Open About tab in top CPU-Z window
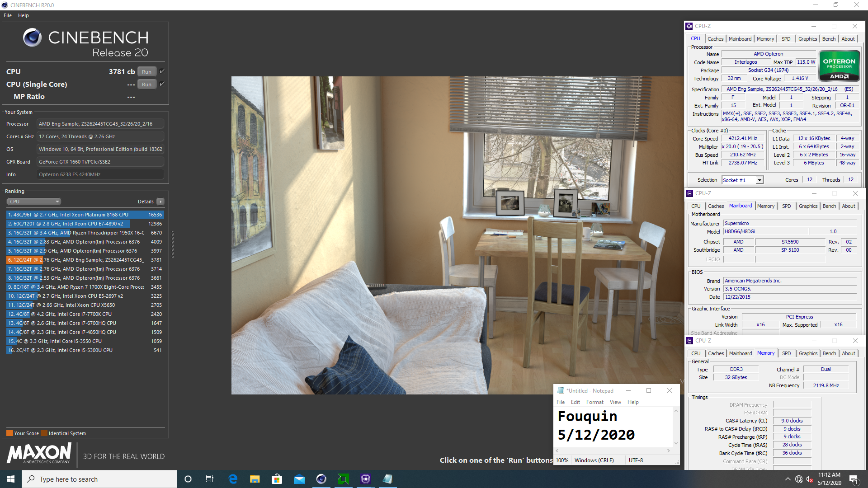 (x=848, y=39)
